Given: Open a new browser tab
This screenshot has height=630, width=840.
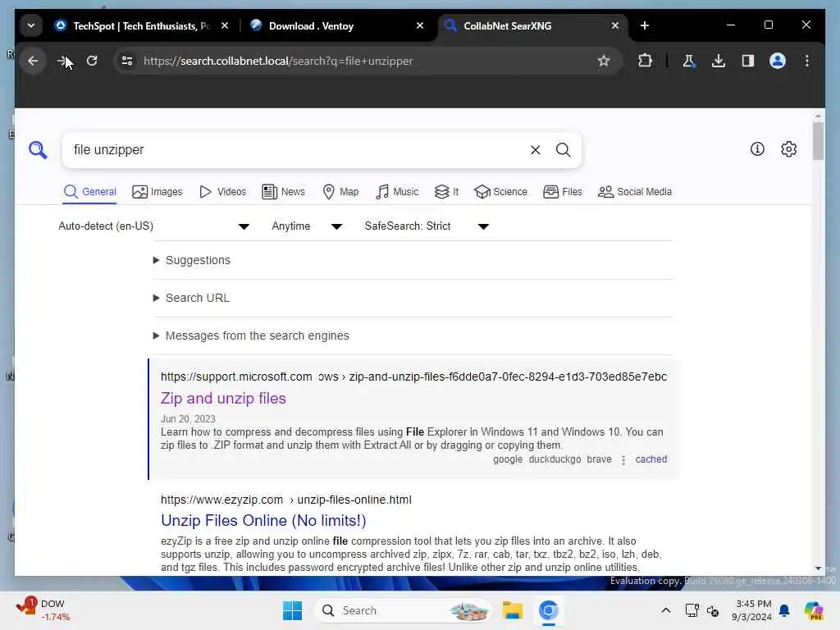Looking at the screenshot, I should coord(645,25).
